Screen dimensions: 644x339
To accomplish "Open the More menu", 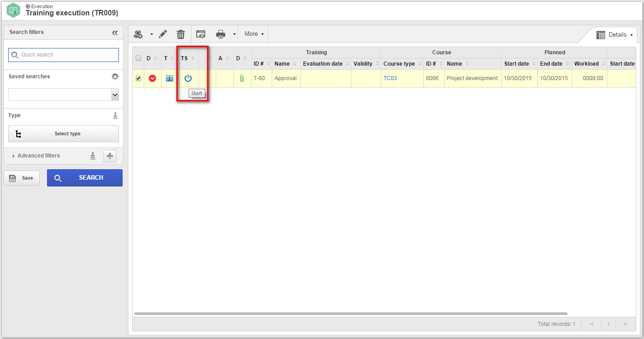I will (254, 34).
